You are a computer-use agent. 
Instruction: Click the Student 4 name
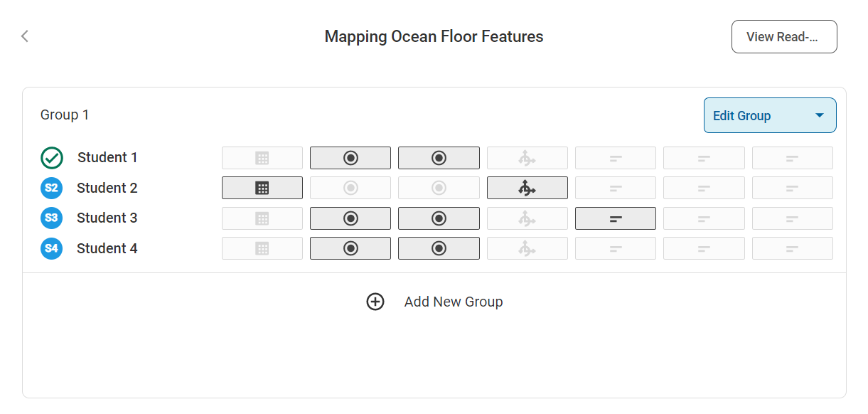[x=107, y=249]
